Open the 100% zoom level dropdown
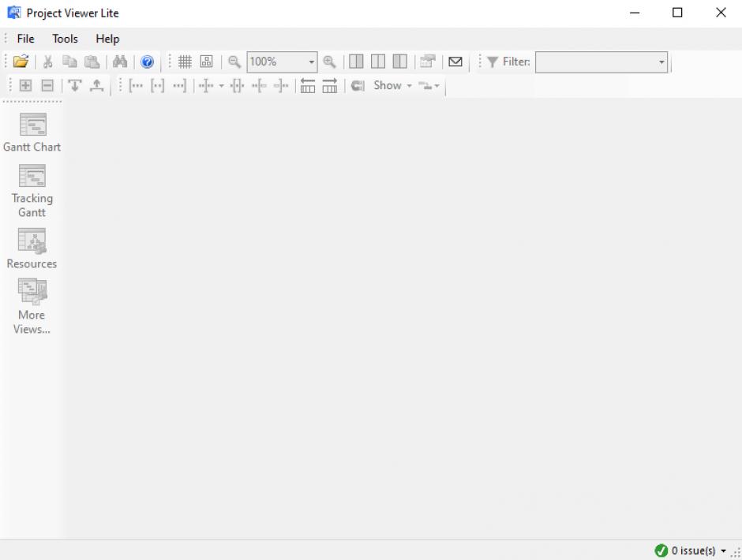742x560 pixels. (311, 62)
